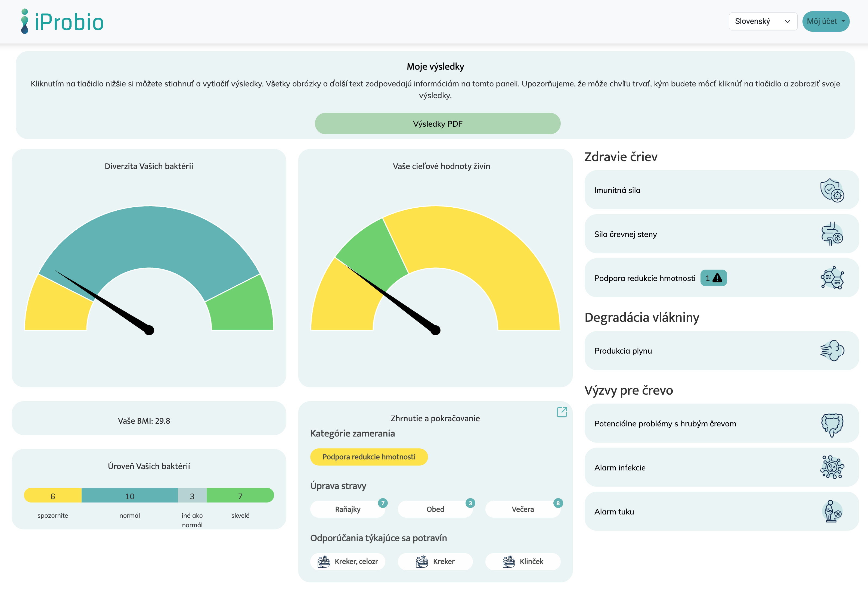The height and width of the screenshot is (593, 868).
Task: Click the yellow spozornite segment of the bacteria bar
Action: click(x=52, y=496)
